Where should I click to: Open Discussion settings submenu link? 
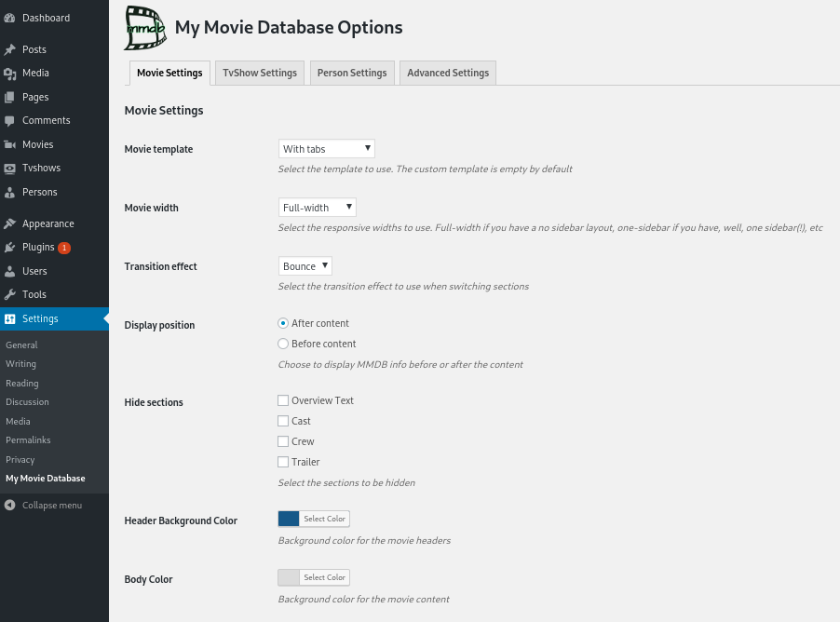(27, 402)
